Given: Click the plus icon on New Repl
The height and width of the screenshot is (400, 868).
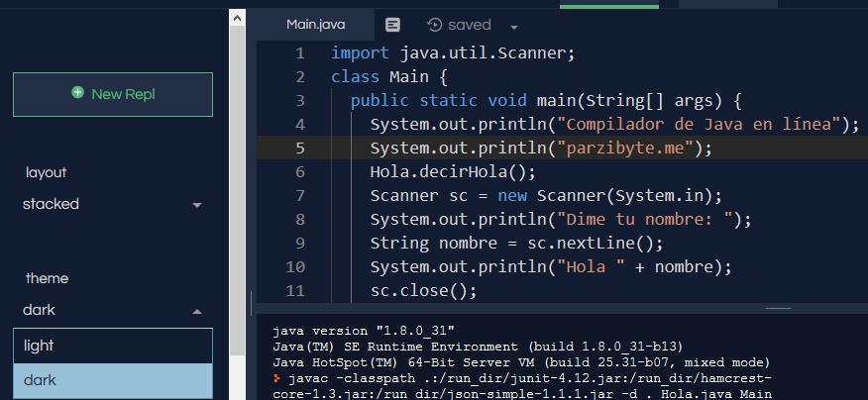Looking at the screenshot, I should coord(77,93).
